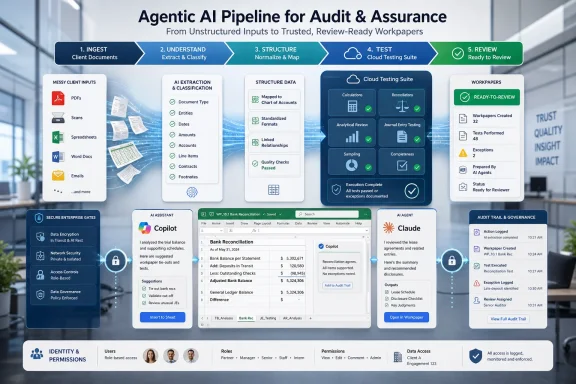This screenshot has width=576, height=384.
Task: Switch to the Bank Rec sheet tab
Action: 246,318
